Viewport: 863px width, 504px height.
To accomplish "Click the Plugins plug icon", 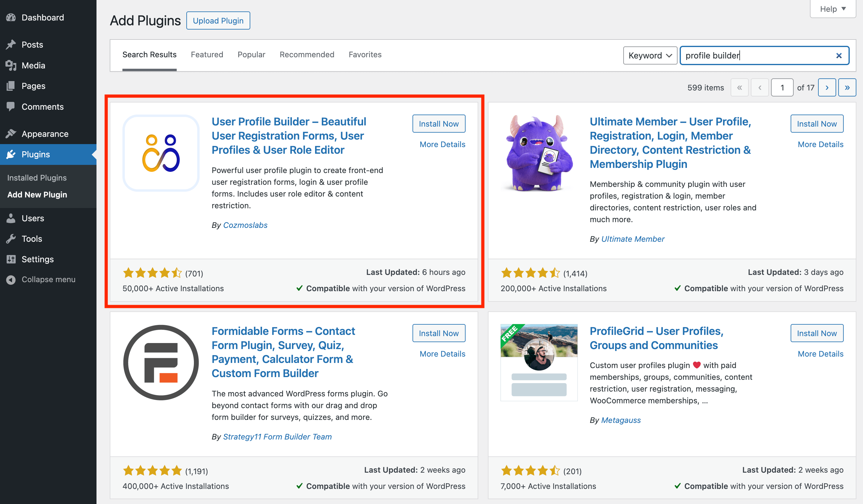I will 11,154.
